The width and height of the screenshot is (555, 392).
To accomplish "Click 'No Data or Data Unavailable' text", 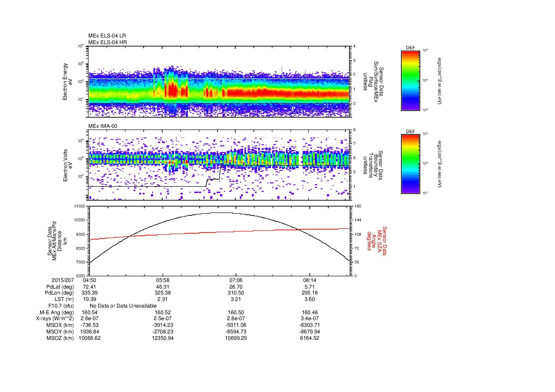I will pos(123,306).
